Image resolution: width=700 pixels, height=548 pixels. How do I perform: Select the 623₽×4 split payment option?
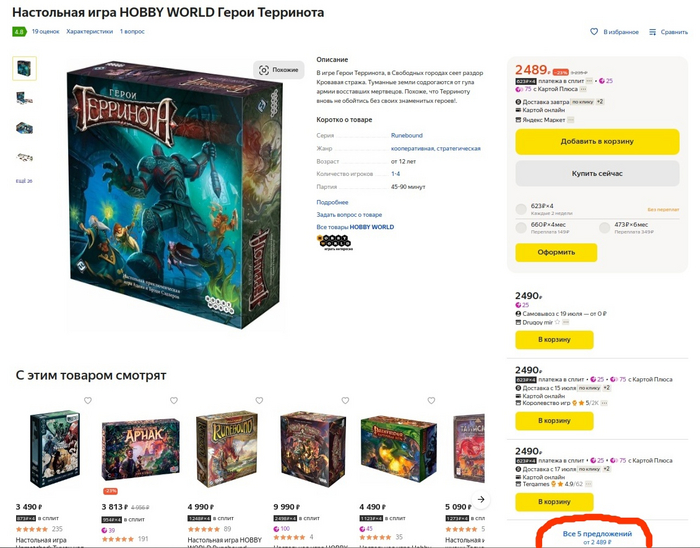pyautogui.click(x=521, y=209)
